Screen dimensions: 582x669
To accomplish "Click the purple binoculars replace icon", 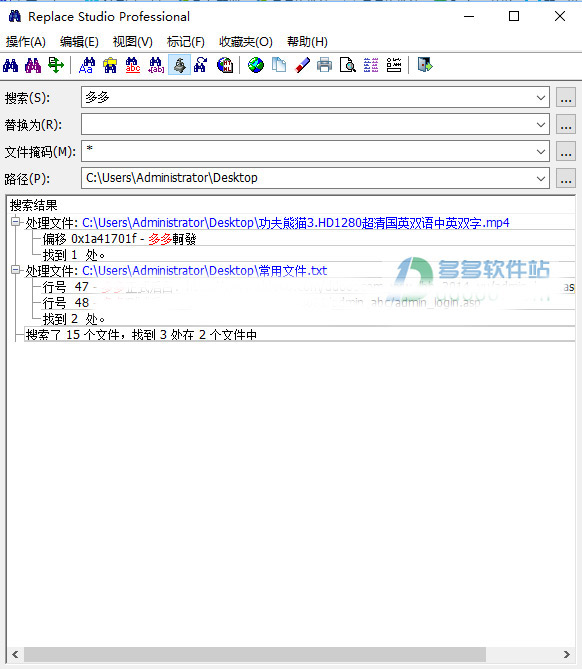I will (x=33, y=65).
